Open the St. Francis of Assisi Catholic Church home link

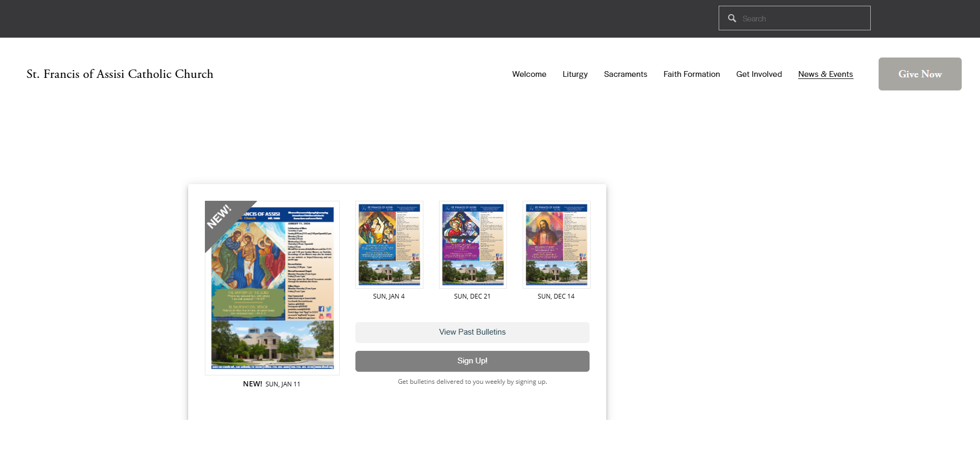pos(120,74)
